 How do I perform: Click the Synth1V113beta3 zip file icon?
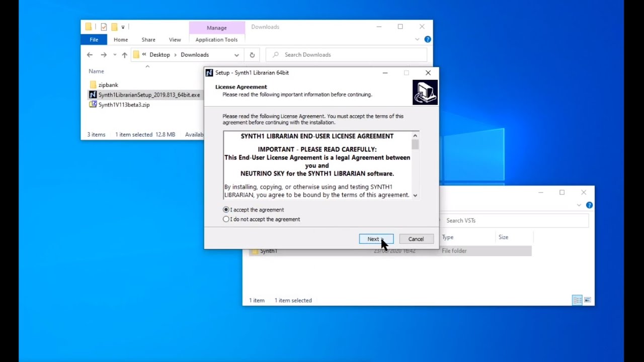[x=93, y=105]
